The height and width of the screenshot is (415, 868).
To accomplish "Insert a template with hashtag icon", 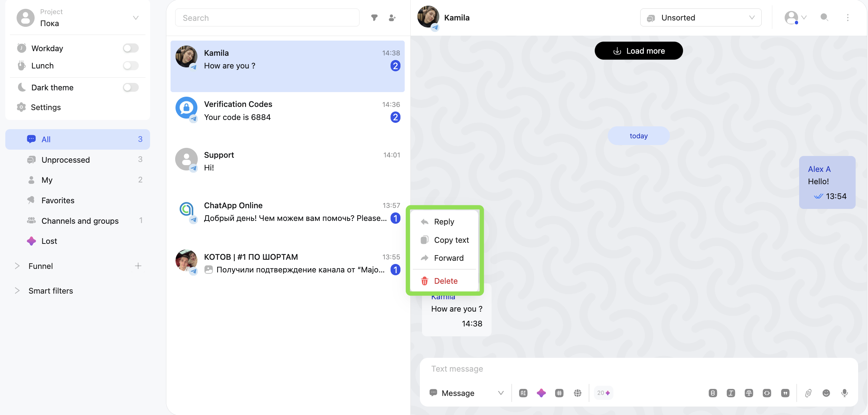I will 559,393.
